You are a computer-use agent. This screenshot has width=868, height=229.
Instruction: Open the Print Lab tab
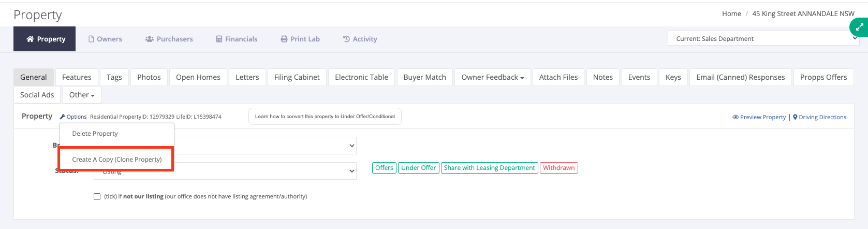(300, 39)
